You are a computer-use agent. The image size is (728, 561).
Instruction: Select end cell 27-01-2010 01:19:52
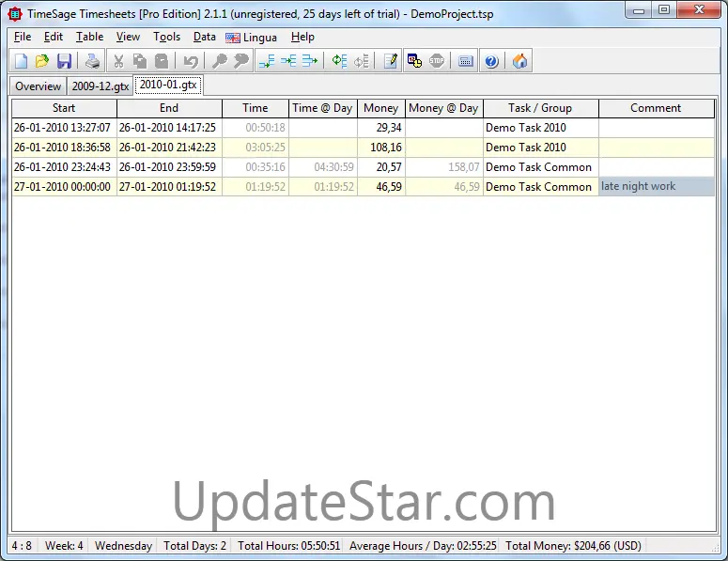point(169,187)
